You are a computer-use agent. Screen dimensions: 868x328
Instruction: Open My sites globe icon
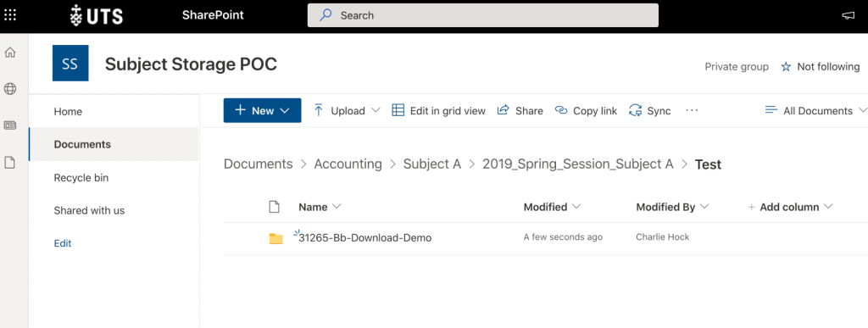(10, 88)
